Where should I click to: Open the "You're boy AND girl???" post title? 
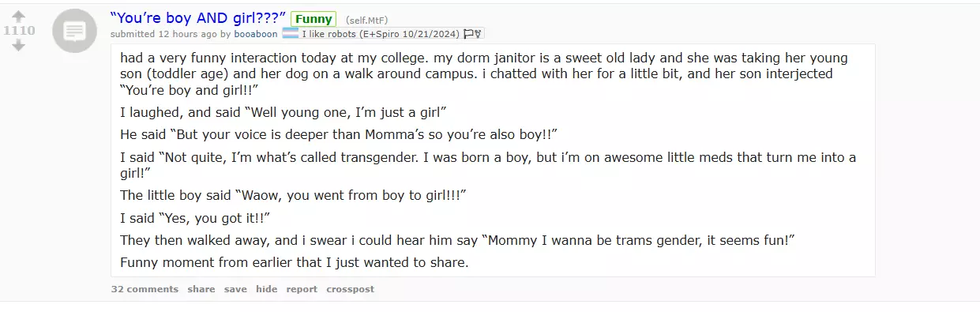tap(198, 17)
